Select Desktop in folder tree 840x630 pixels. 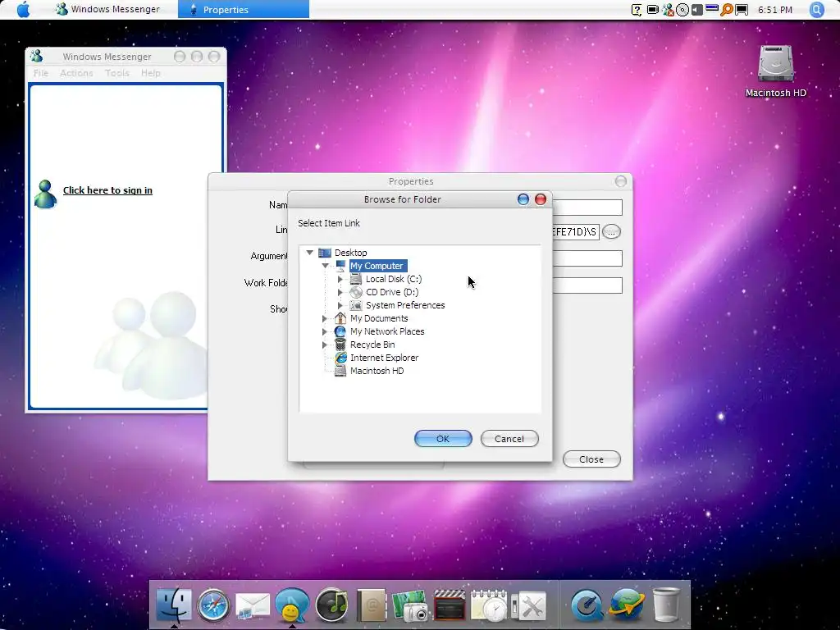tap(350, 253)
